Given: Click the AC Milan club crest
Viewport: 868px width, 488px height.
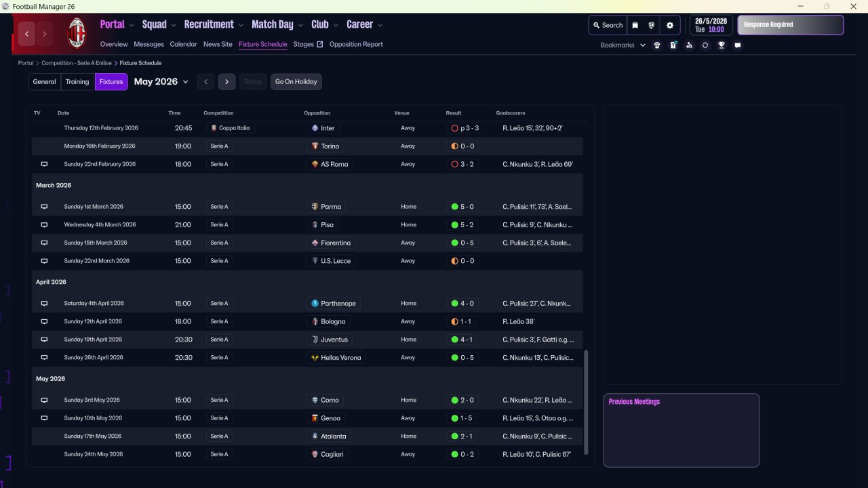Looking at the screenshot, I should (77, 33).
